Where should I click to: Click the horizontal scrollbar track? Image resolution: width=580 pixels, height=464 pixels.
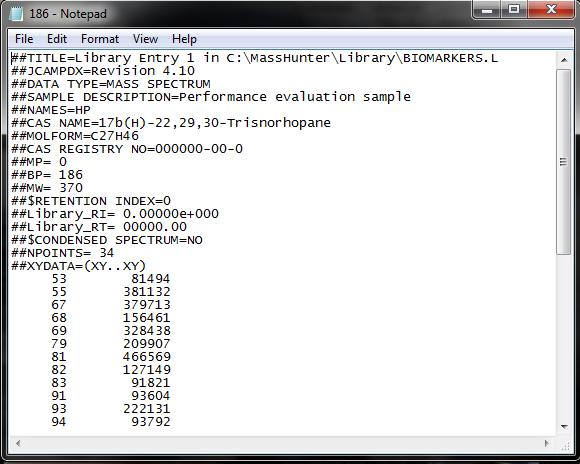point(282,443)
